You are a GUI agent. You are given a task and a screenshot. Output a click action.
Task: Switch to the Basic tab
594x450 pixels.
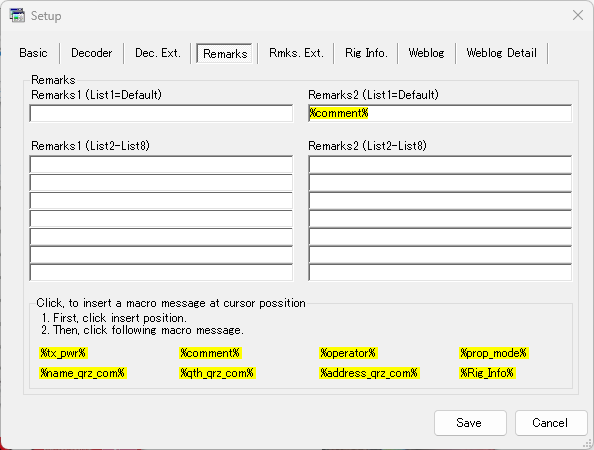(33, 53)
